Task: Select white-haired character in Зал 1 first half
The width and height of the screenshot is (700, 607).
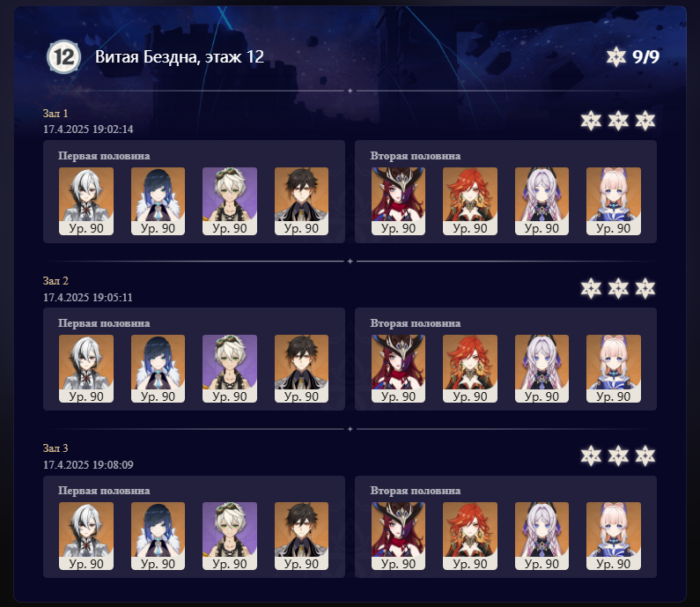Action: pyautogui.click(x=86, y=201)
